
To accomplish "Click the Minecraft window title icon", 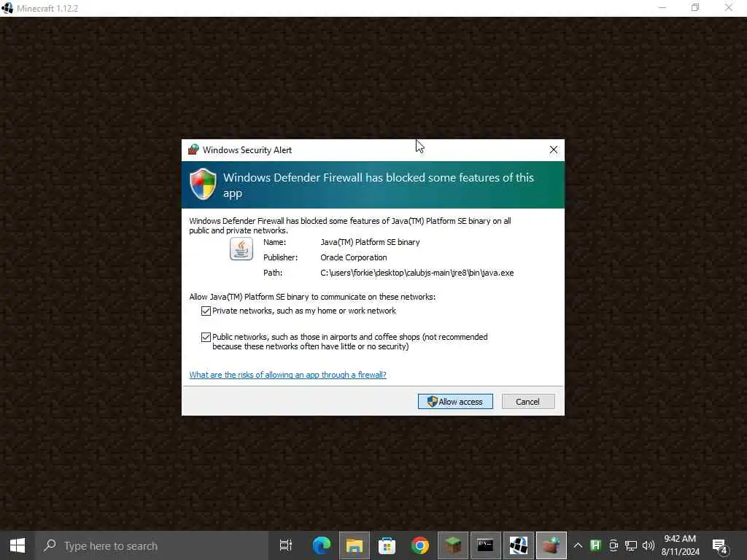I will [x=7, y=8].
